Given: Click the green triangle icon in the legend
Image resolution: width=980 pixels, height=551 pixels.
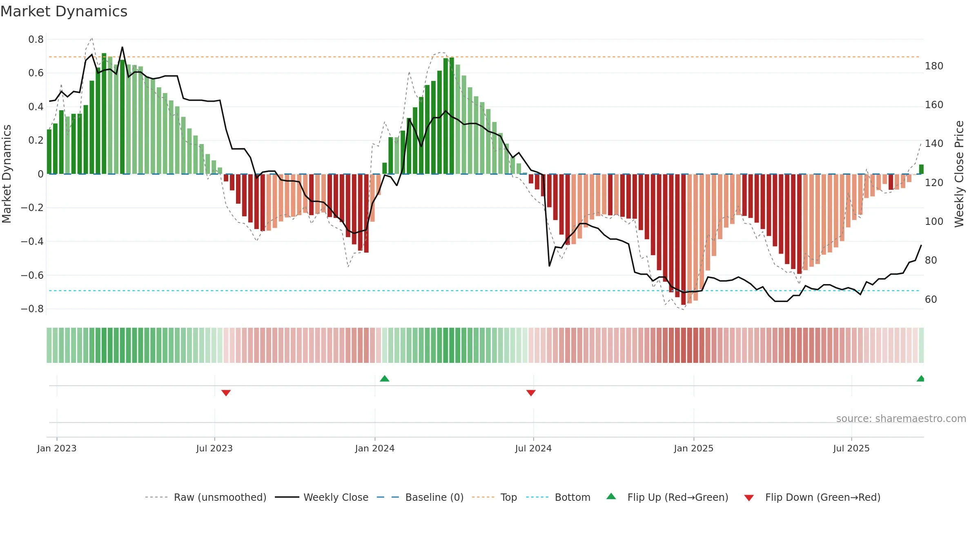Looking at the screenshot, I should pos(611,496).
